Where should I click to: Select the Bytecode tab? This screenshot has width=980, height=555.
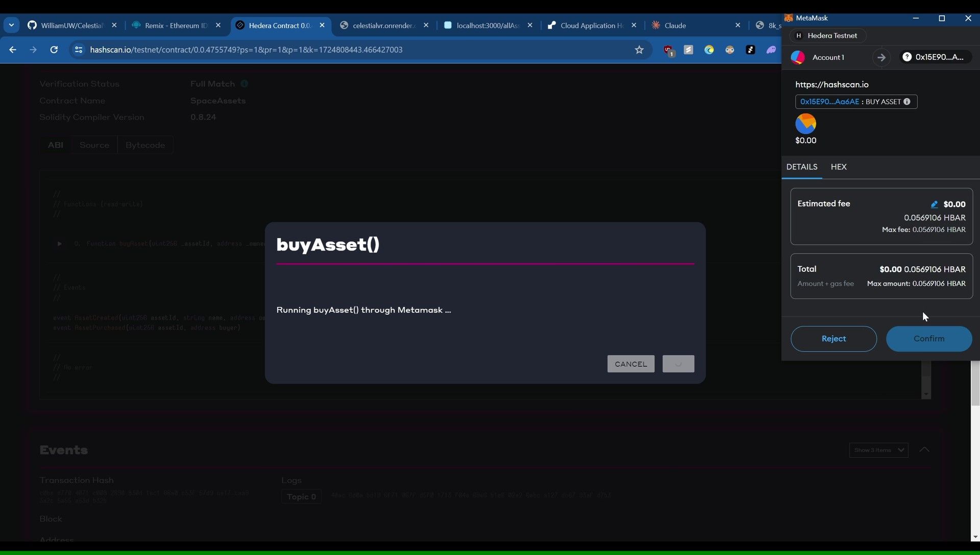(x=145, y=145)
